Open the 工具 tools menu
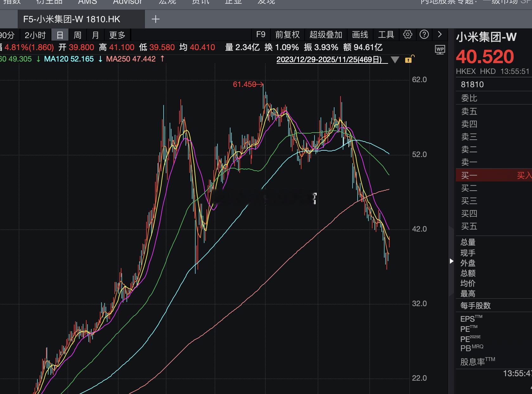The height and width of the screenshot is (394, 532). pos(386,35)
